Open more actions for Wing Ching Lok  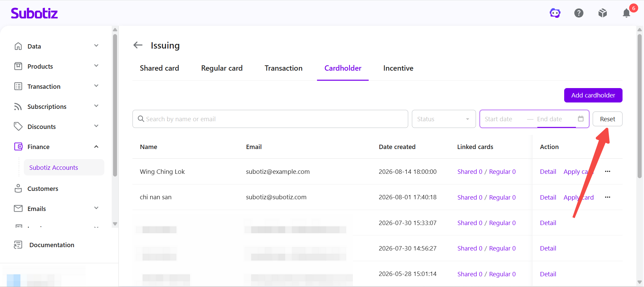[x=607, y=171]
